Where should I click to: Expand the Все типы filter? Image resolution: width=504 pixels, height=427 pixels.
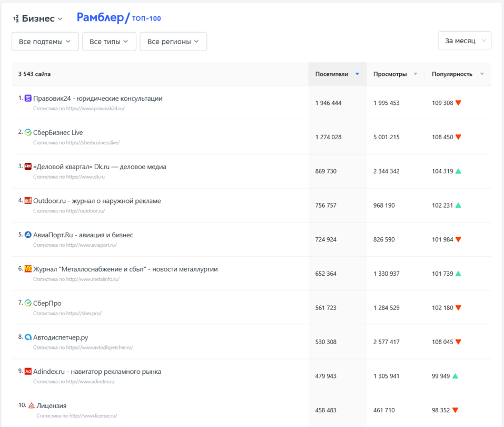tap(109, 42)
